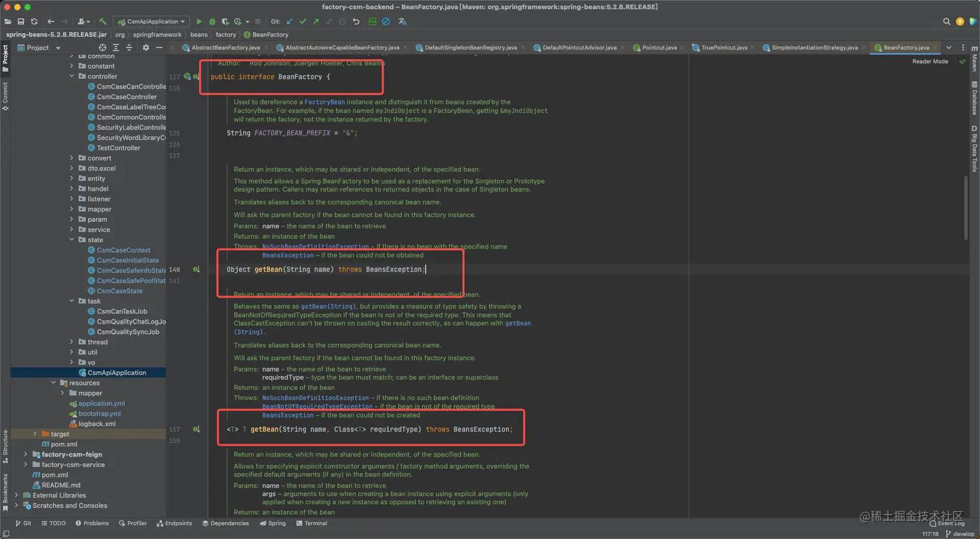Run CsmApiApplication with green play button
The image size is (980, 539).
(x=199, y=21)
